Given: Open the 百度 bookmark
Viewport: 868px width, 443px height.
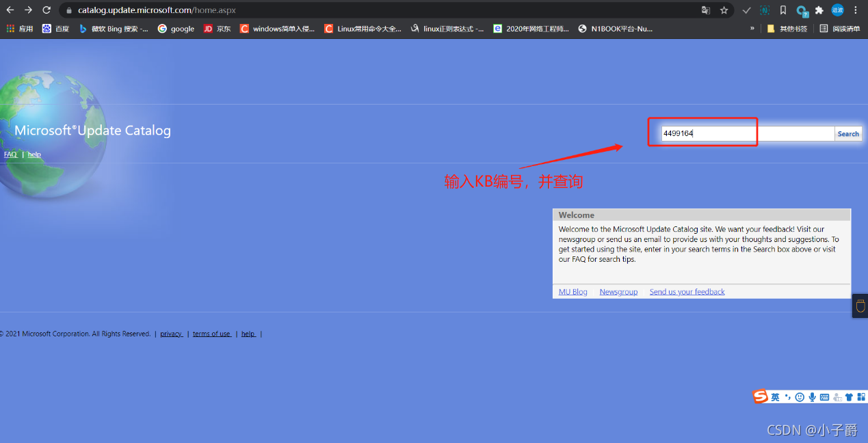Looking at the screenshot, I should (55, 29).
